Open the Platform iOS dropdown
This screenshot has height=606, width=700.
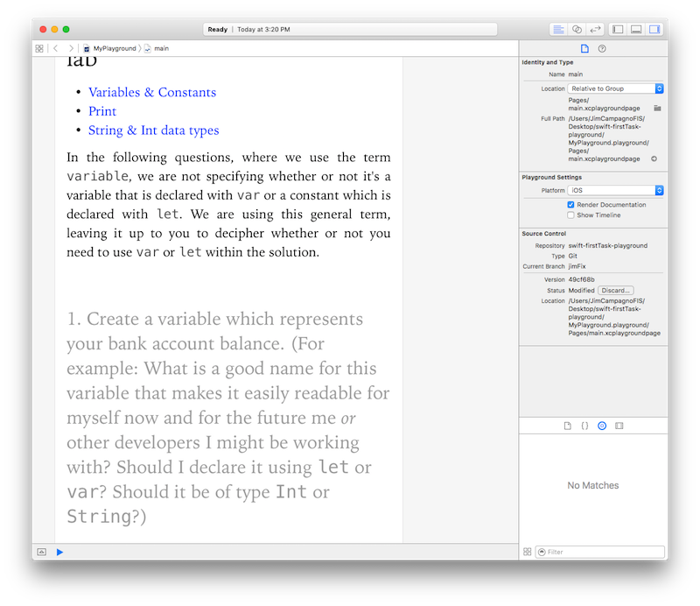(x=615, y=190)
